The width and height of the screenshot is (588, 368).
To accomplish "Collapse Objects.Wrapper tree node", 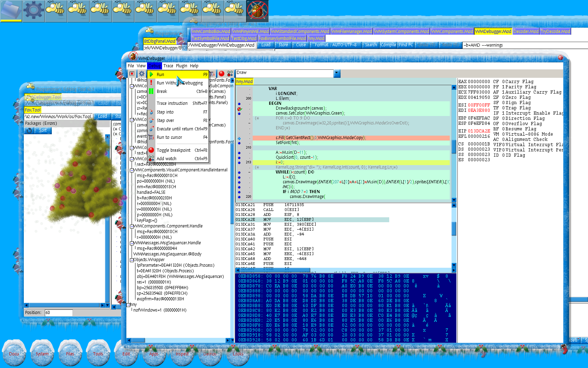I will 132,260.
